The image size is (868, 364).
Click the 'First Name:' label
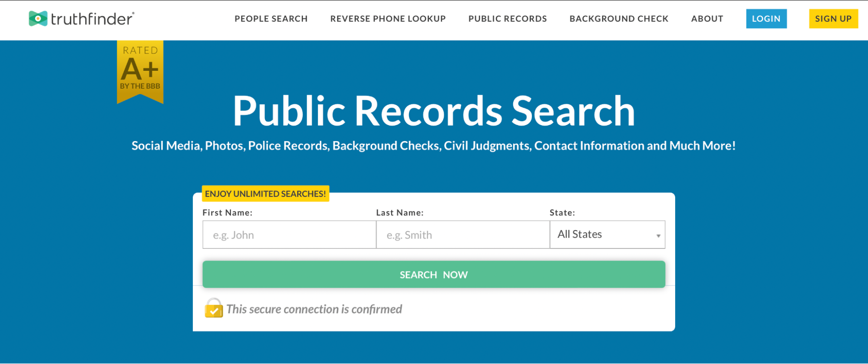pyautogui.click(x=228, y=213)
